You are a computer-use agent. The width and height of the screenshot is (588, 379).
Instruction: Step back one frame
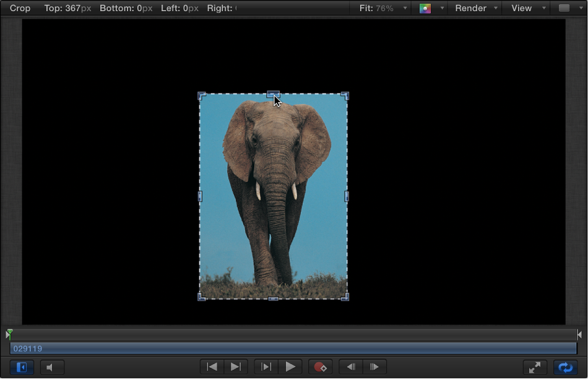(351, 367)
